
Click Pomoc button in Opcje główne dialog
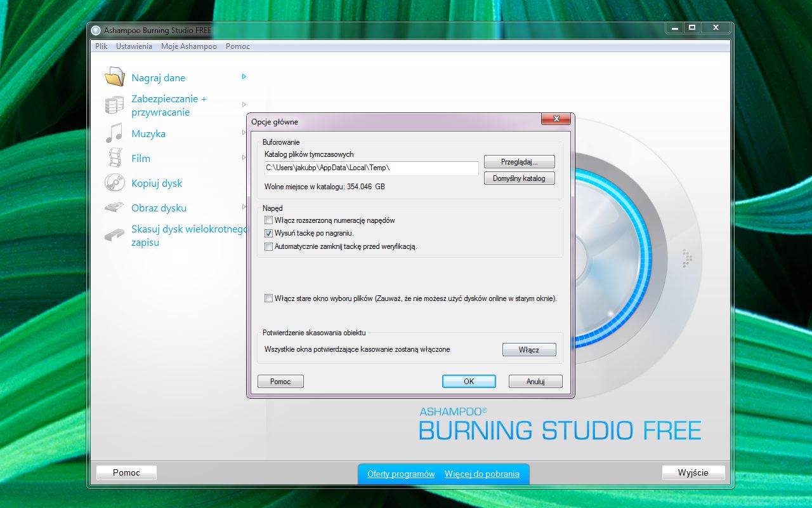[x=280, y=382]
